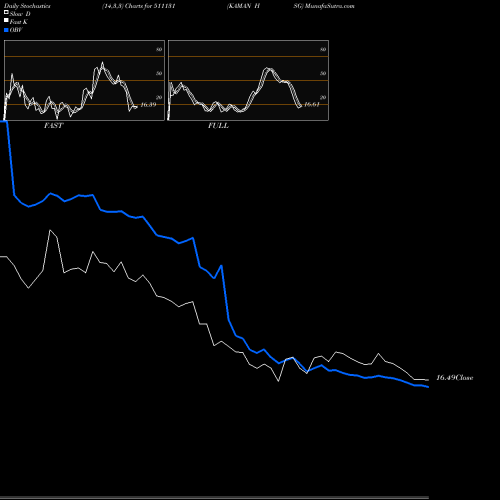
Task: Click the 20 level label in FULL chart
Action: pos(323,98)
